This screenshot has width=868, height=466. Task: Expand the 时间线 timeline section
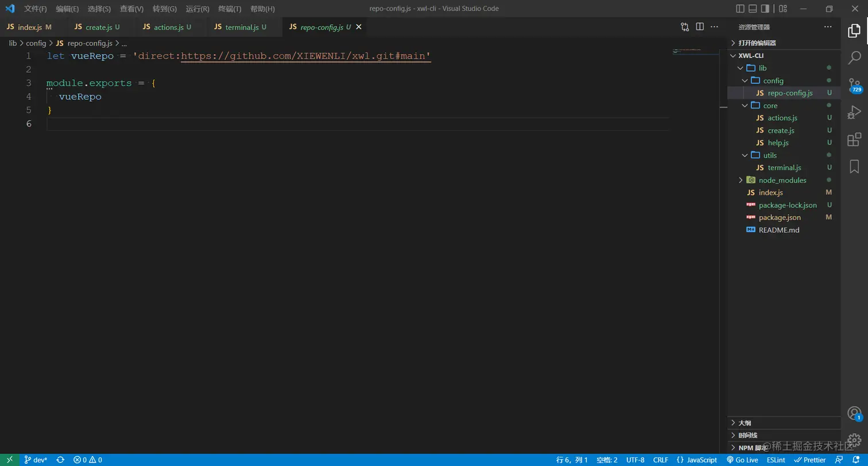pyautogui.click(x=784, y=435)
